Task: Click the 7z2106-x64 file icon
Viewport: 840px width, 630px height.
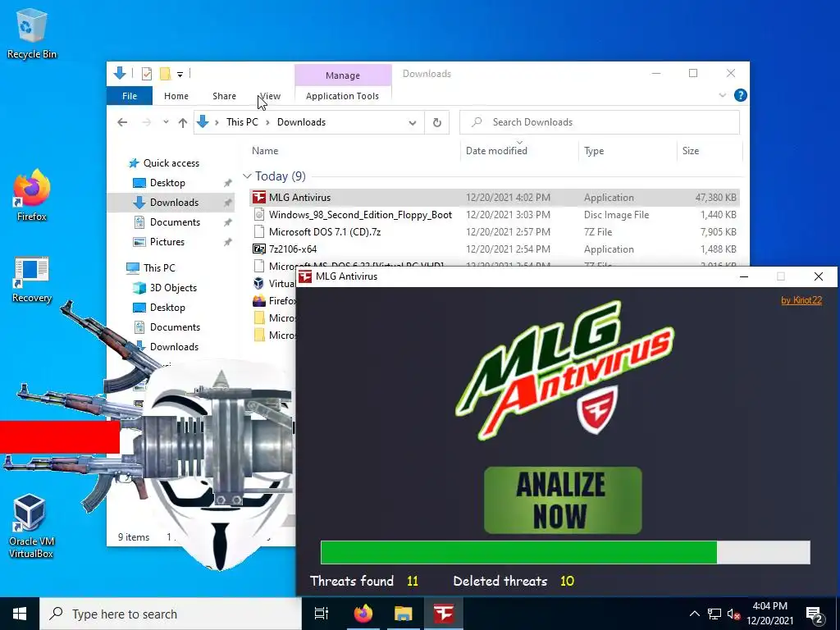Action: pyautogui.click(x=258, y=249)
